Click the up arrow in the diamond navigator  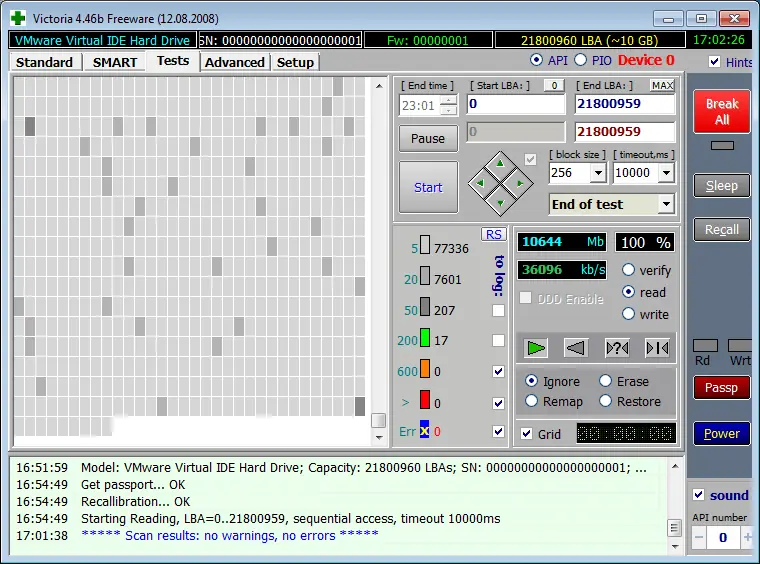500,164
